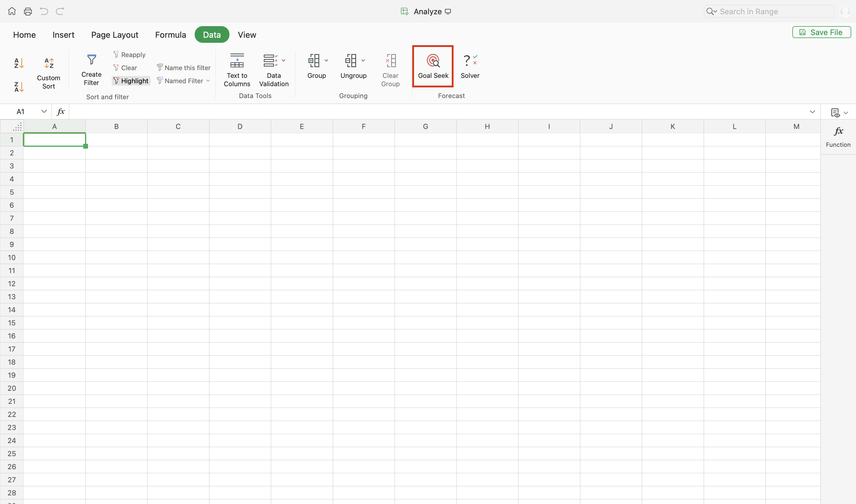
Task: Expand the Group dropdown arrow
Action: coord(326,60)
